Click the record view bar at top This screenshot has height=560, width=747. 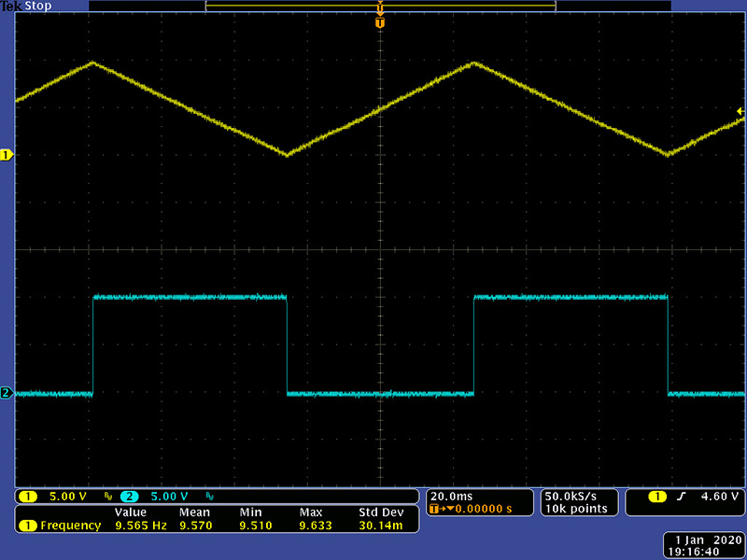pyautogui.click(x=379, y=6)
